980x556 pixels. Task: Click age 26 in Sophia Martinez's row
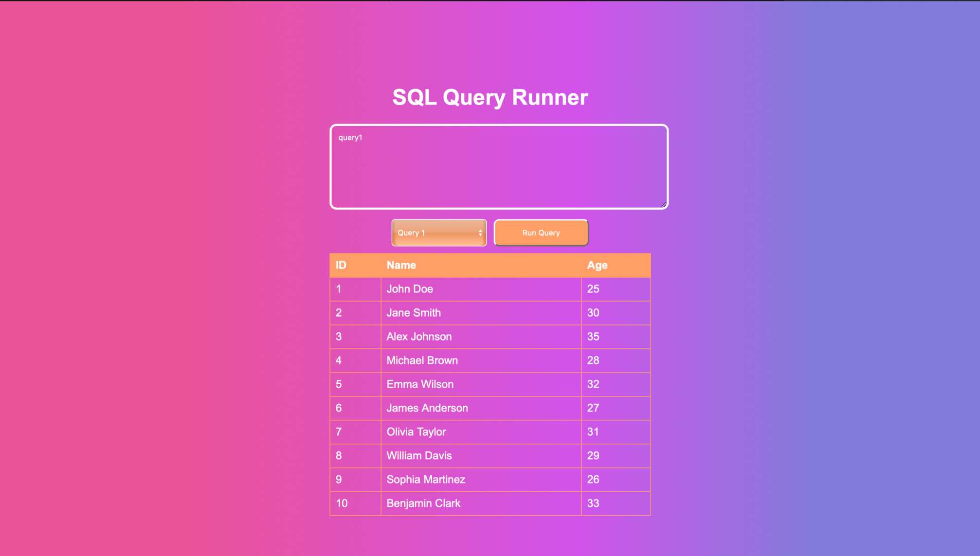tap(616, 480)
